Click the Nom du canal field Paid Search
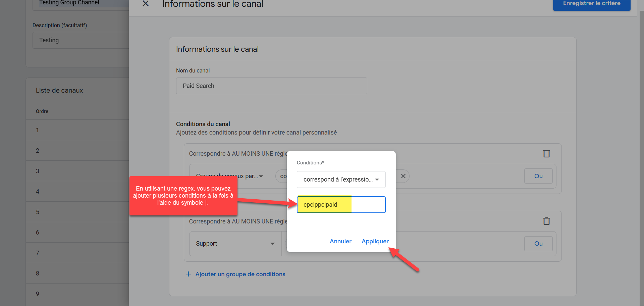Viewport: 644px width, 306px height. pos(271,86)
